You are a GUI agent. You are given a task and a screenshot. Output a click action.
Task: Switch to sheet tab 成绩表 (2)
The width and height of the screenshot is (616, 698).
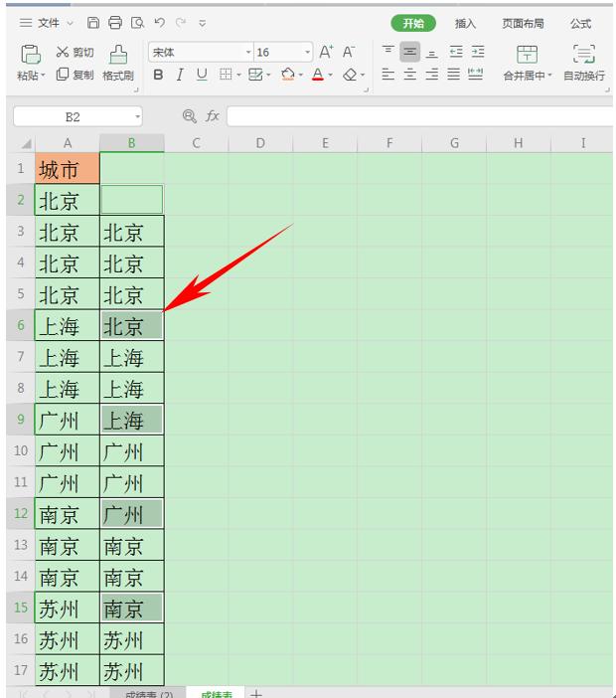click(148, 694)
